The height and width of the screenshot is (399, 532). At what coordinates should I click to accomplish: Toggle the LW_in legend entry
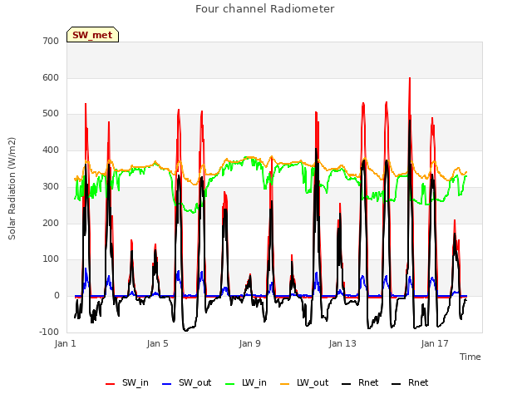tap(246, 382)
